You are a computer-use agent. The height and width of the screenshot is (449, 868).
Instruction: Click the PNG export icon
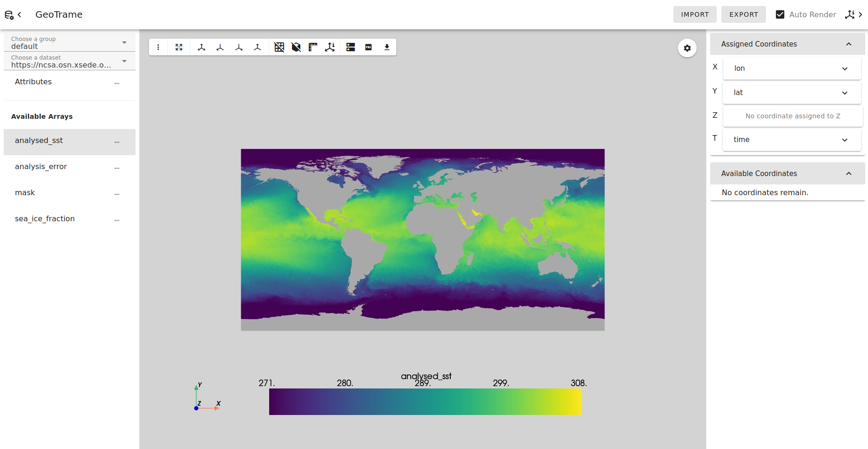point(368,47)
